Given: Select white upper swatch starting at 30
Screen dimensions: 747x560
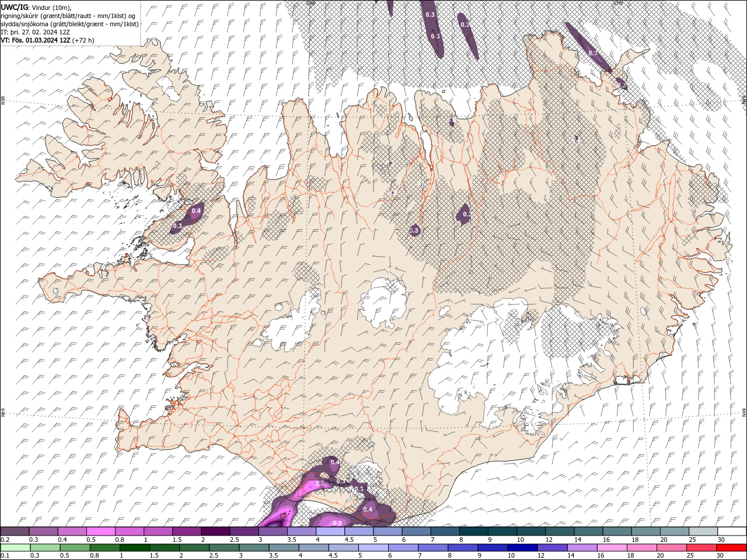Looking at the screenshot, I should click(x=732, y=531).
